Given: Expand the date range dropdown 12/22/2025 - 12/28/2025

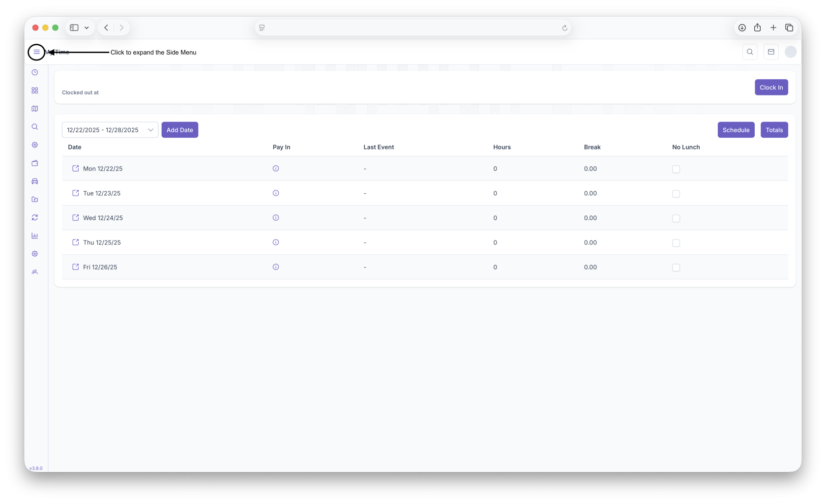Looking at the screenshot, I should point(110,130).
